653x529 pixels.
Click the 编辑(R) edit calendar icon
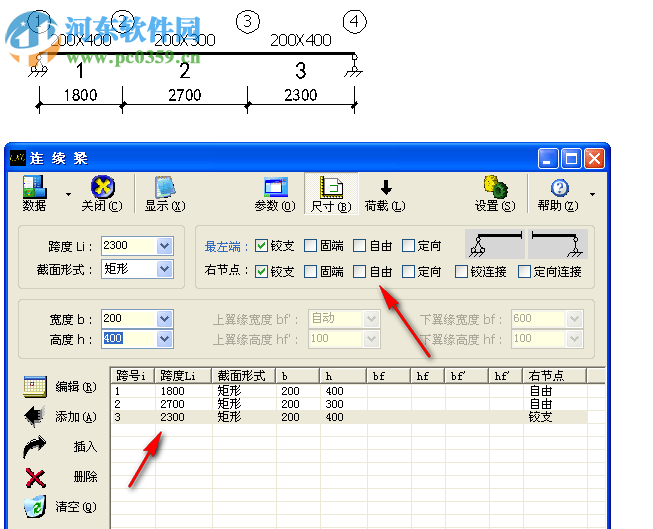pos(35,387)
